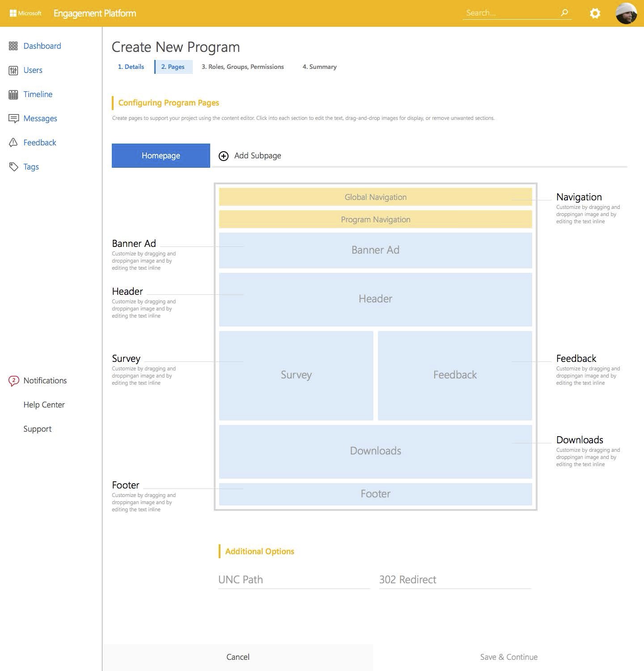Click the Users sliders icon
Image resolution: width=644 pixels, height=671 pixels.
click(x=13, y=70)
